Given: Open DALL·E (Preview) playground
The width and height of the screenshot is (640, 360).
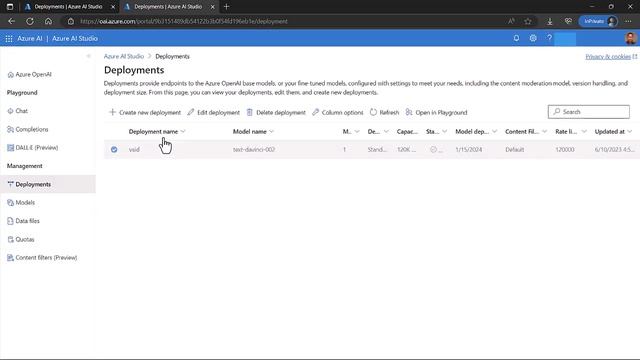Looking at the screenshot, I should point(33,147).
